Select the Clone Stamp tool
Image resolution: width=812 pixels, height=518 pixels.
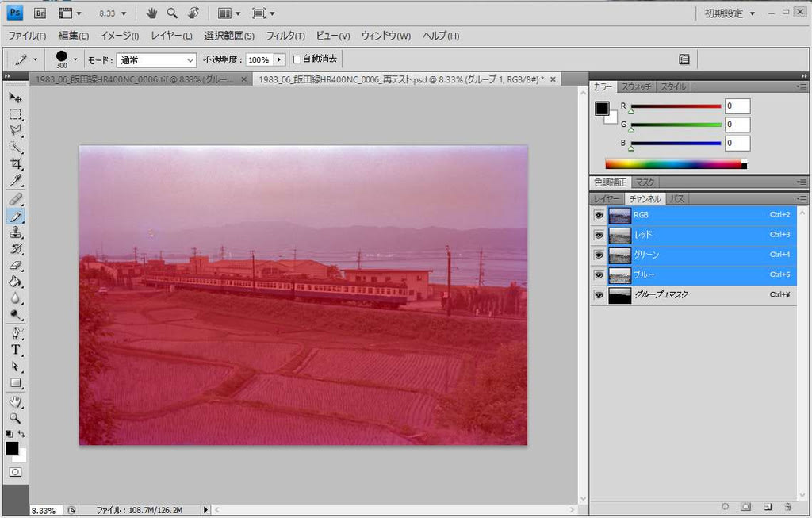tap(15, 232)
